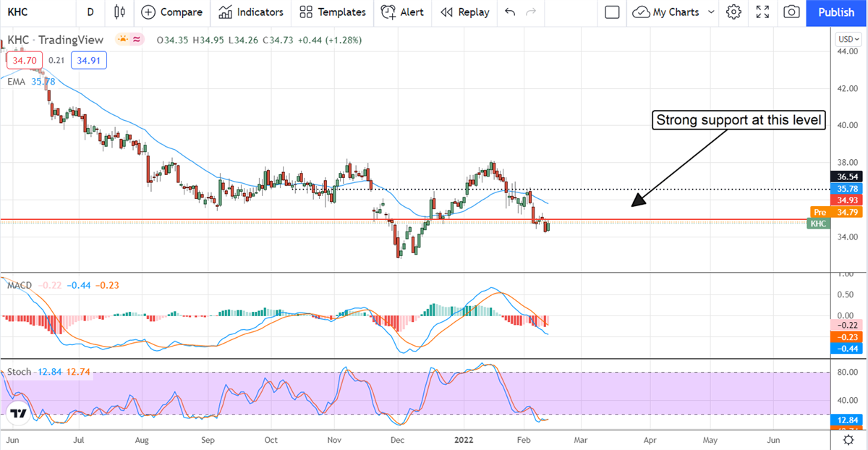Toggle the layout select square
Image resolution: width=868 pixels, height=450 pixels.
coord(612,12)
